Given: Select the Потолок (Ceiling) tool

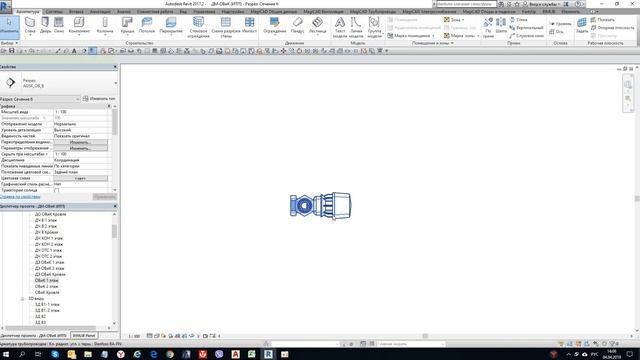Looking at the screenshot, I should (x=147, y=25).
